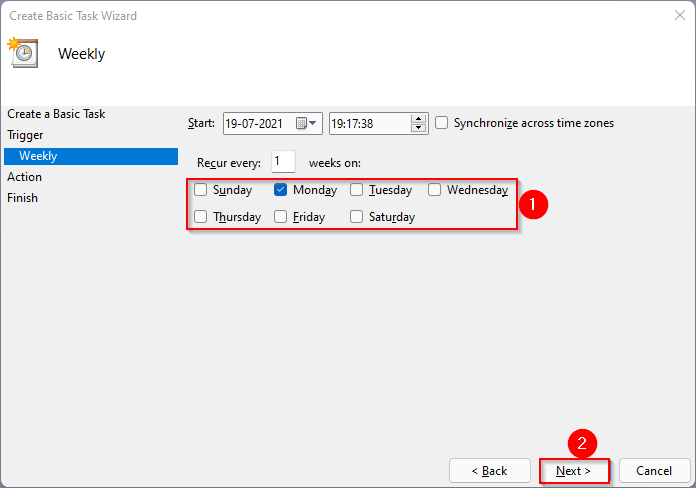Check the Tuesday checkbox

[x=356, y=190]
